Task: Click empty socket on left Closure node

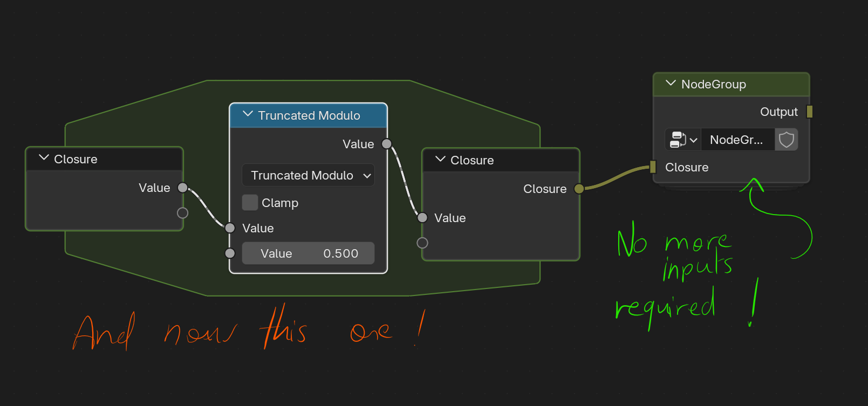Action: [183, 213]
